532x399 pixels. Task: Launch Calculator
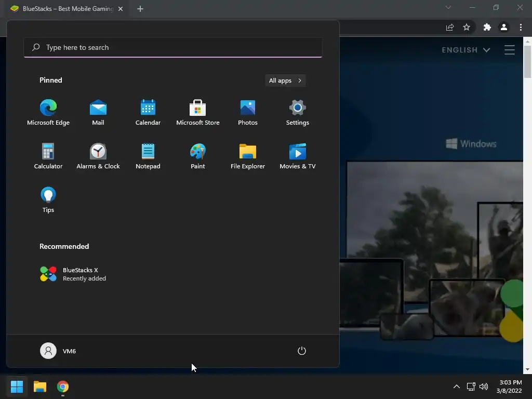pyautogui.click(x=48, y=156)
